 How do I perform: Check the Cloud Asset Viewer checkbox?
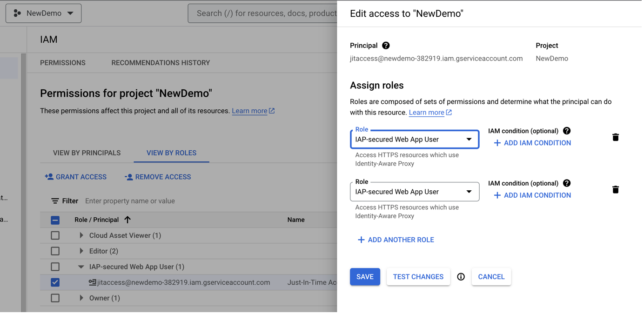tap(55, 235)
